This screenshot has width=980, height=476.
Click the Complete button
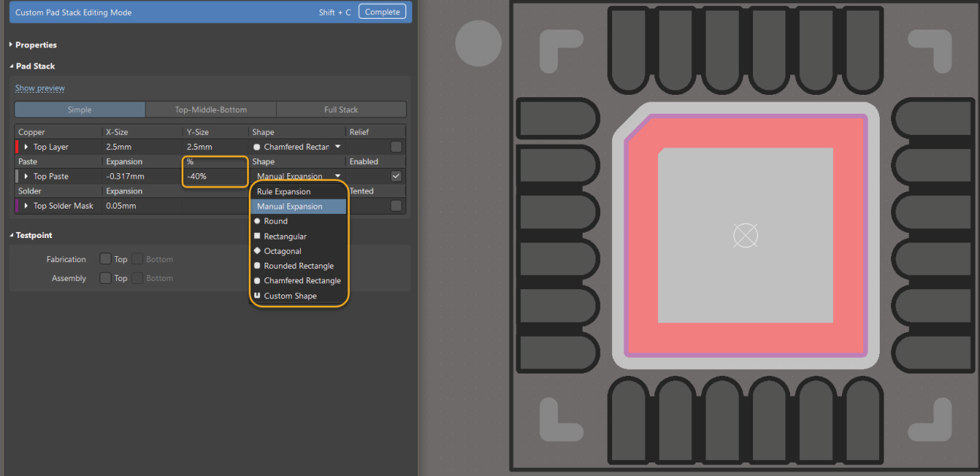click(381, 11)
